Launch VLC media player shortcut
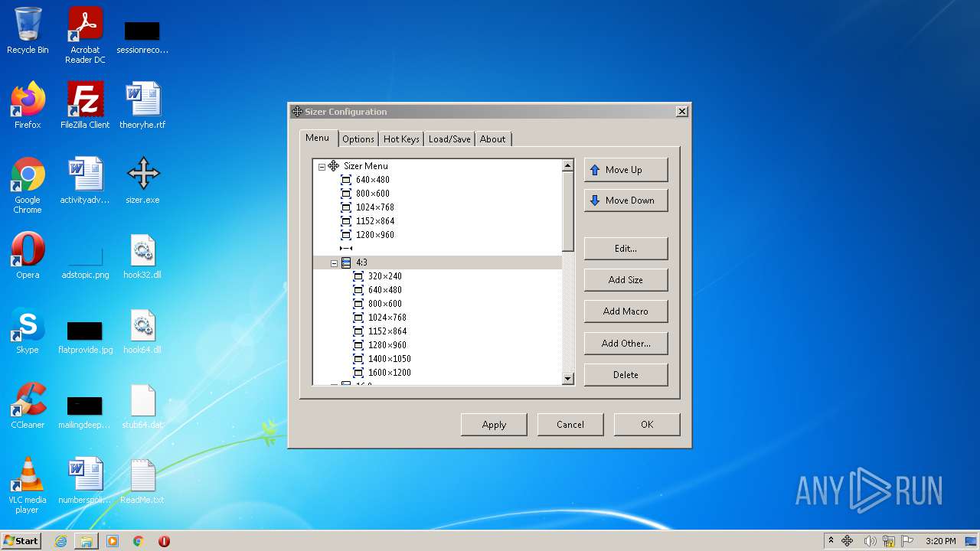The image size is (980, 551). pyautogui.click(x=28, y=485)
